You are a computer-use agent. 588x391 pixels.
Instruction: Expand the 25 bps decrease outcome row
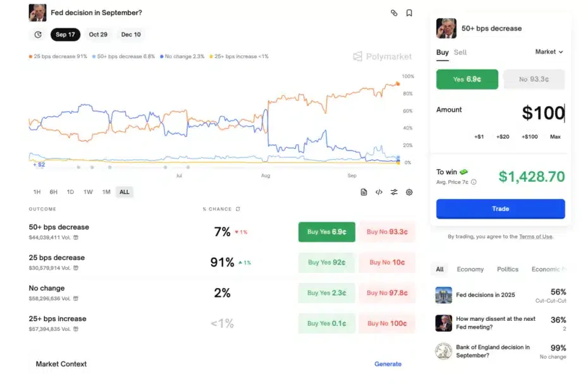coord(57,258)
